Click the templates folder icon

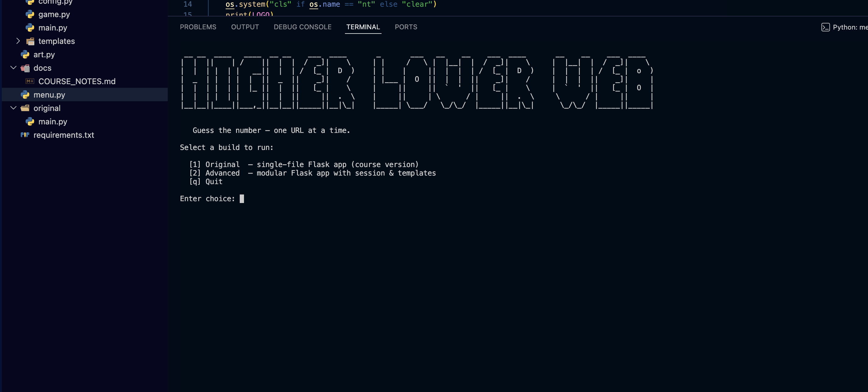pyautogui.click(x=30, y=41)
